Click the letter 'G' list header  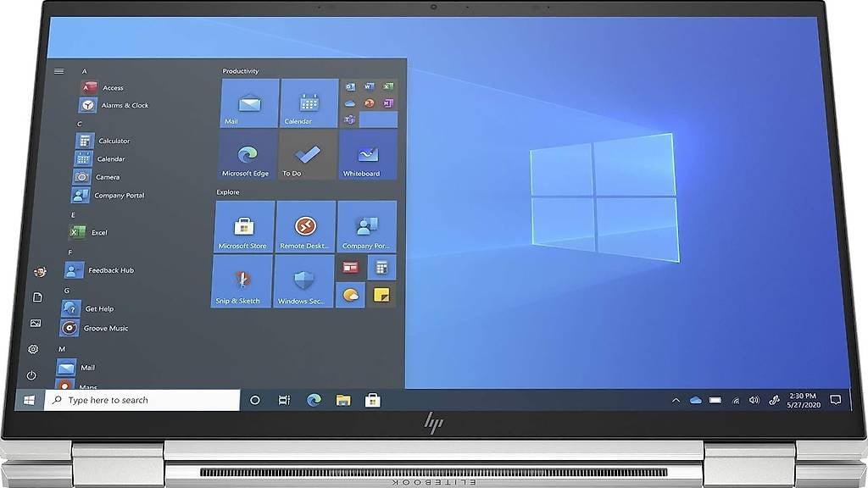pyautogui.click(x=66, y=291)
